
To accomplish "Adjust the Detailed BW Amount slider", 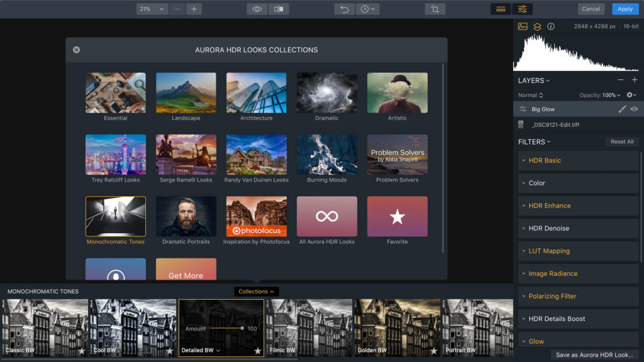I will pyautogui.click(x=226, y=328).
